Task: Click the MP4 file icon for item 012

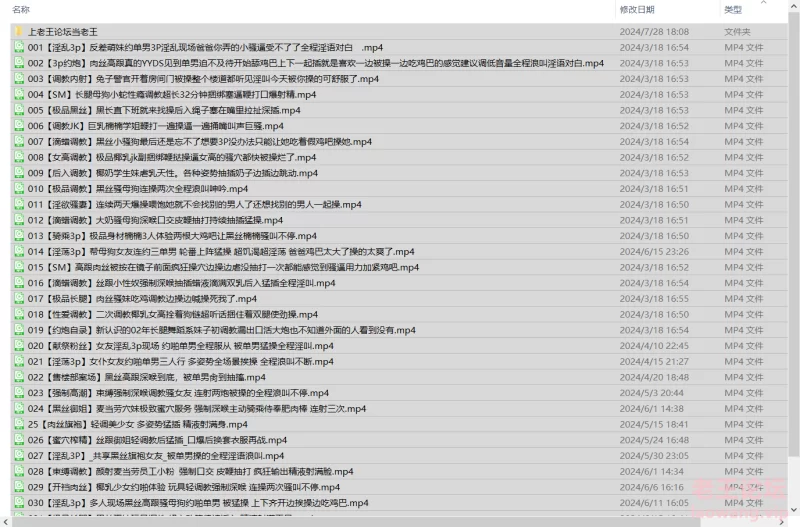Action: 19,220
